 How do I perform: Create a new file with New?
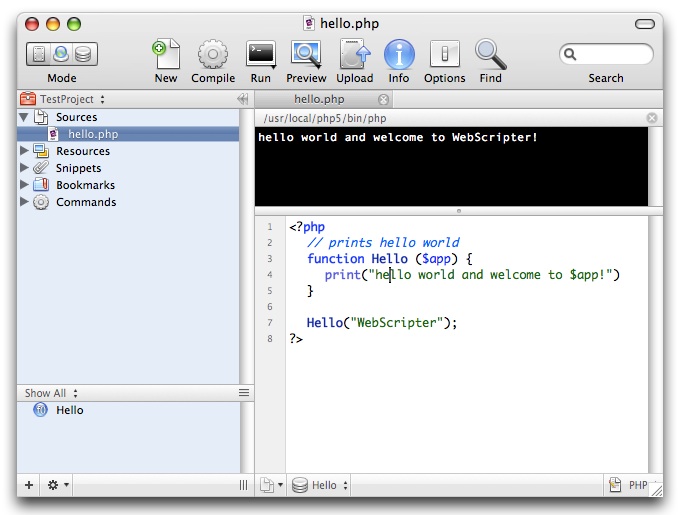[x=166, y=54]
